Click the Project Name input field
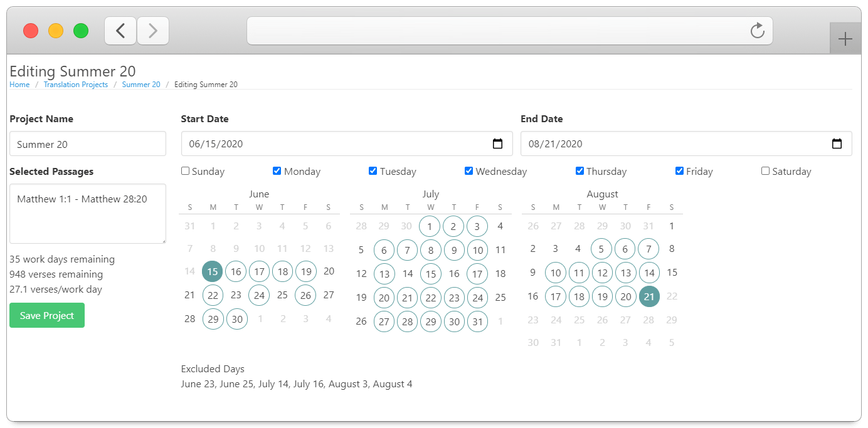Viewport: 868px width, 428px height. pyautogui.click(x=88, y=144)
